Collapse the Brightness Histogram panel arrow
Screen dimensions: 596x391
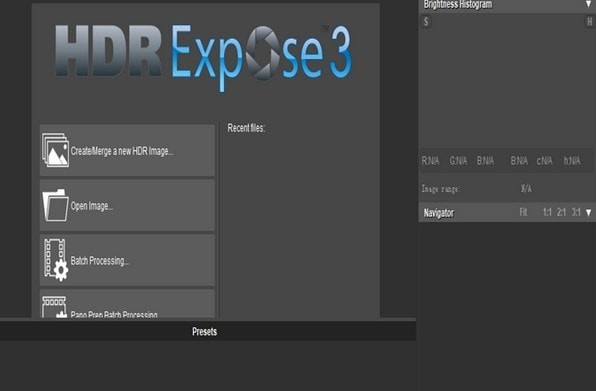pos(588,5)
